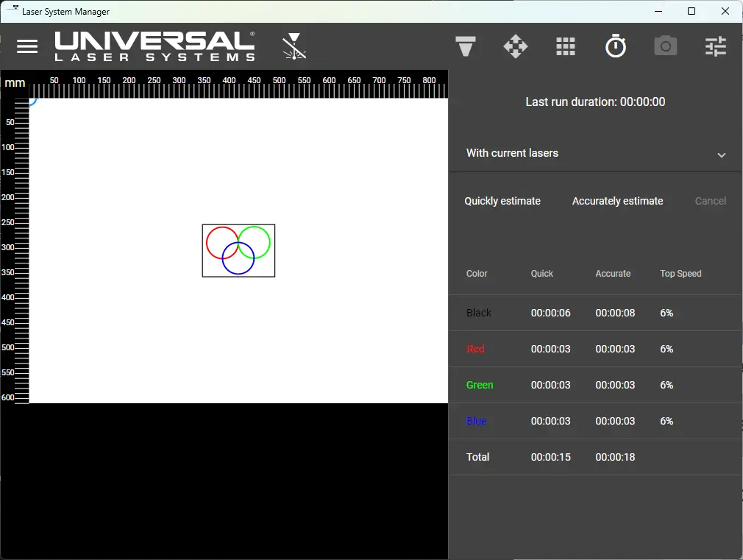Click the chevron beside With current lasers
The image size is (743, 560).
[721, 155]
